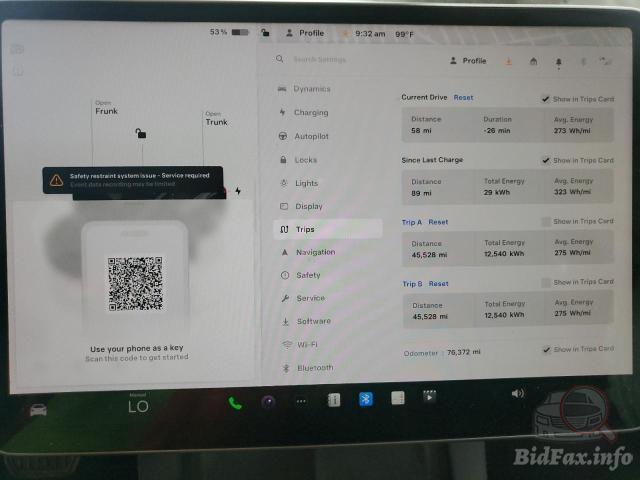Tap the lock icon in status bar

click(x=265, y=32)
